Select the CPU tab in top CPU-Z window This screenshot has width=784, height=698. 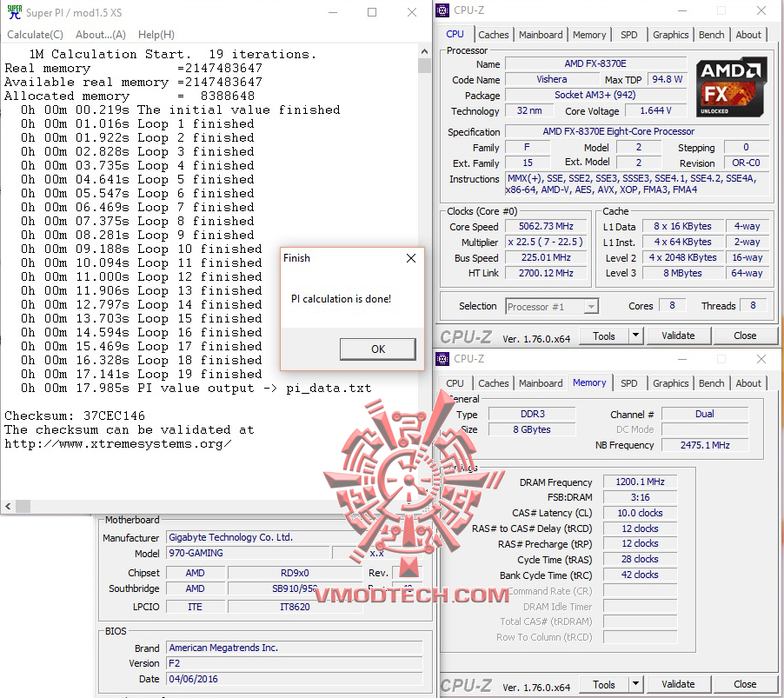coord(455,34)
